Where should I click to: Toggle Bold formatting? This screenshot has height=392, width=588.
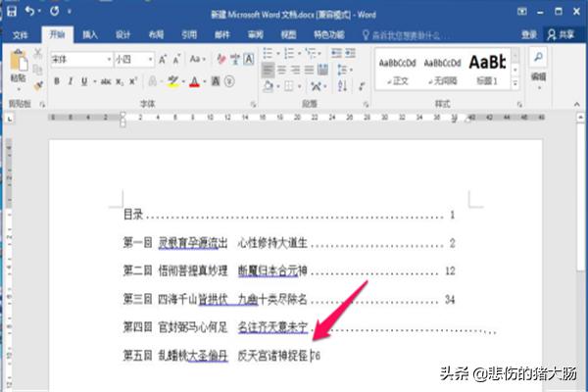(x=57, y=81)
